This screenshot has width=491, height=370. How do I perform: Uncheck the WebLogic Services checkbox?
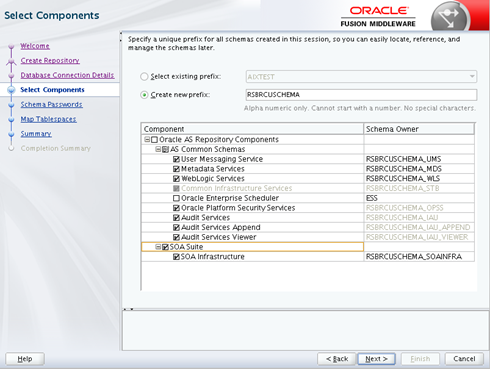176,179
